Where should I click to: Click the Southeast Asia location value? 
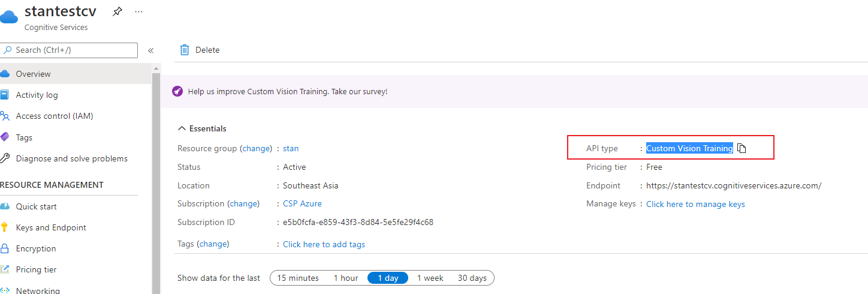[311, 185]
